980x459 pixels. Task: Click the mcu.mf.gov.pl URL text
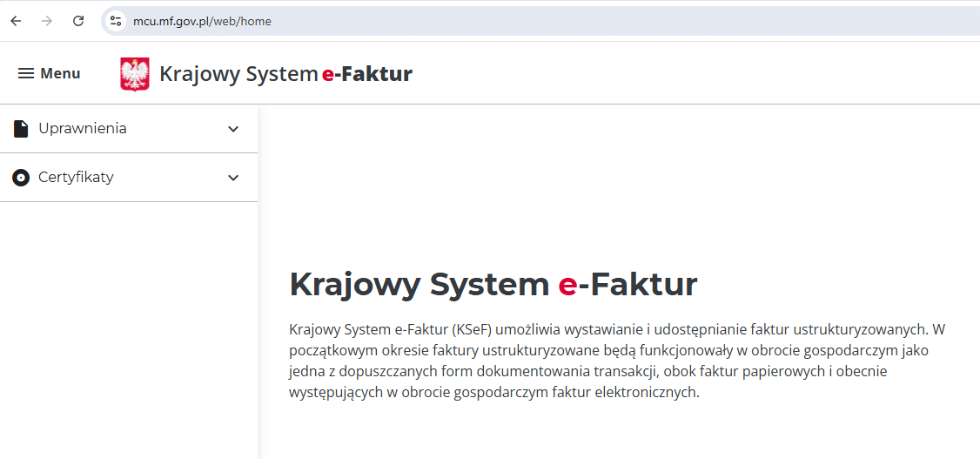(x=202, y=21)
